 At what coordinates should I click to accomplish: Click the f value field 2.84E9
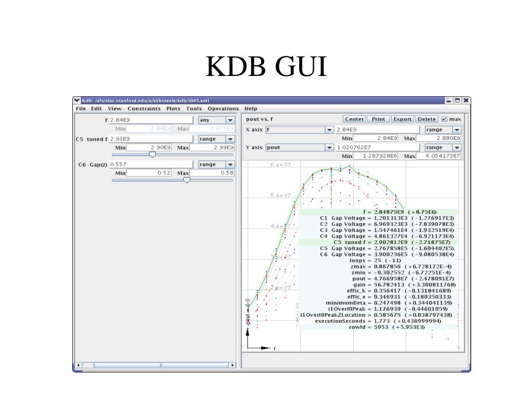[x=151, y=120]
